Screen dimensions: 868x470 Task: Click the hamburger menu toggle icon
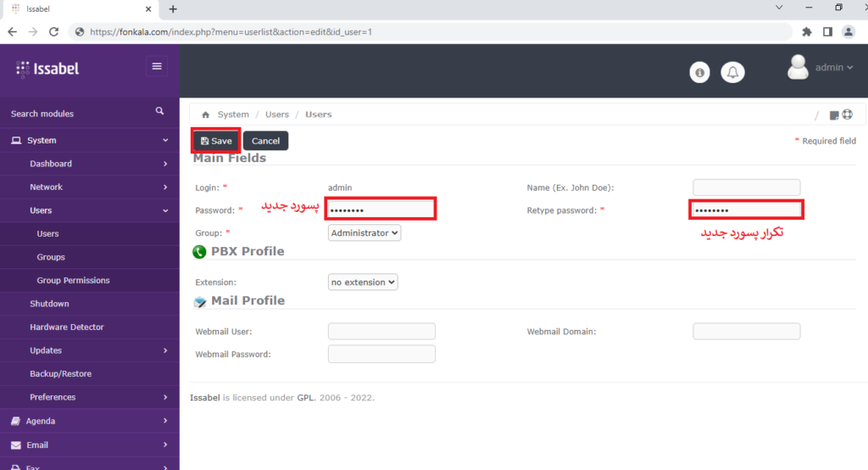tap(157, 67)
